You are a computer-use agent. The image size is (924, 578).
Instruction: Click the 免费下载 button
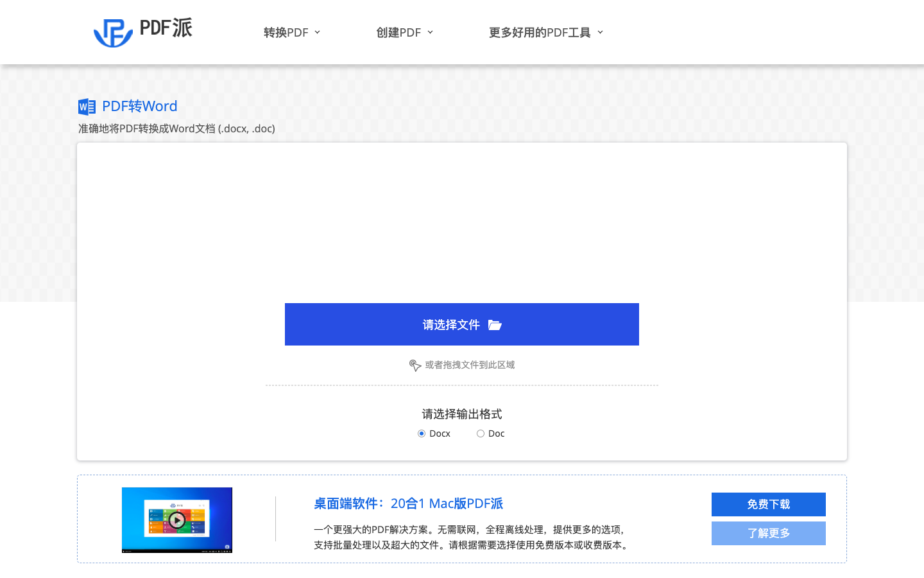click(769, 504)
